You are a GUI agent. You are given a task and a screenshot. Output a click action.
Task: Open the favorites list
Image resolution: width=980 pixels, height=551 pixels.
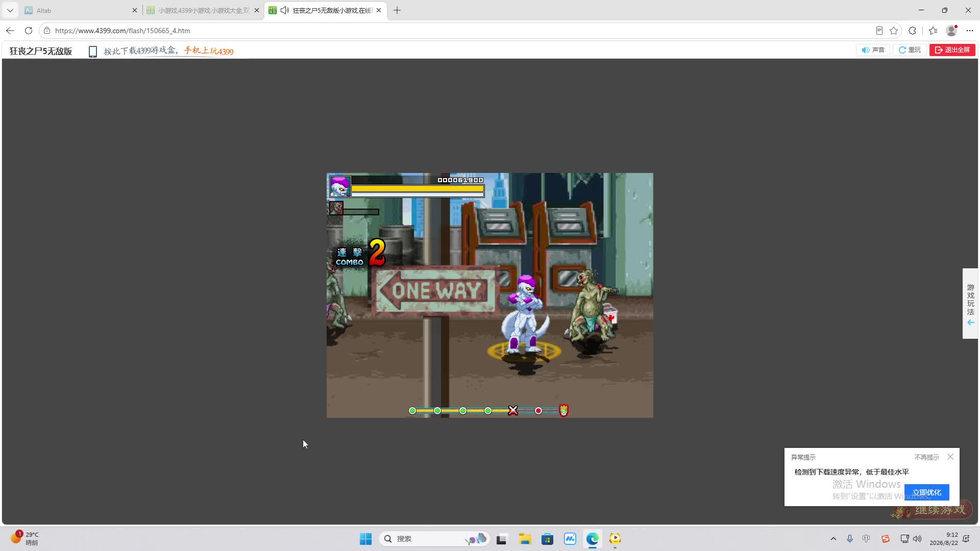[934, 31]
